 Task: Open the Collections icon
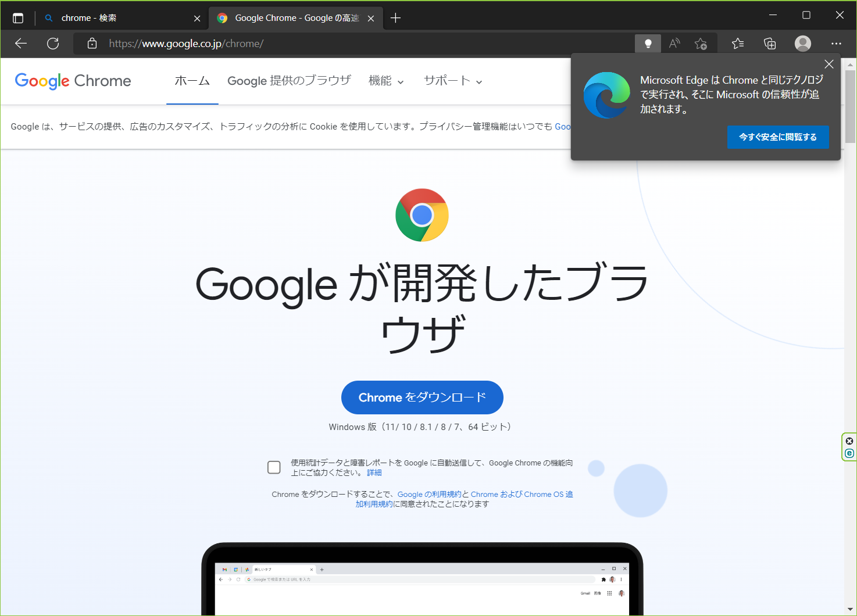pos(770,44)
